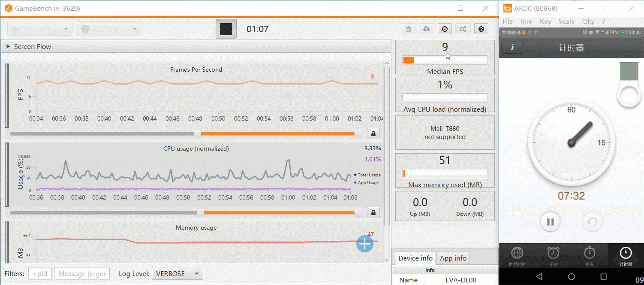
Task: Open the help question mark icon
Action: [x=481, y=29]
